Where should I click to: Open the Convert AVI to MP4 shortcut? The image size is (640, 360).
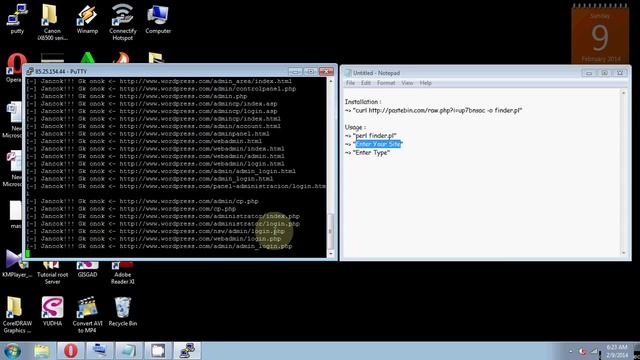click(x=87, y=314)
